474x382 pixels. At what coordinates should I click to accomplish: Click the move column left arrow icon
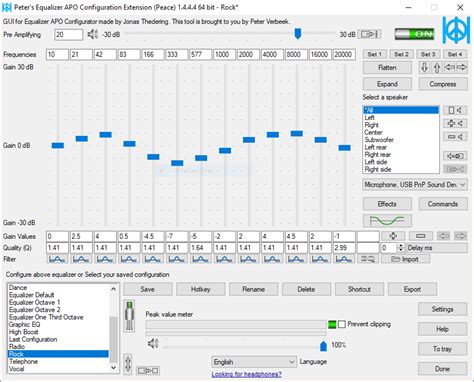(443, 236)
